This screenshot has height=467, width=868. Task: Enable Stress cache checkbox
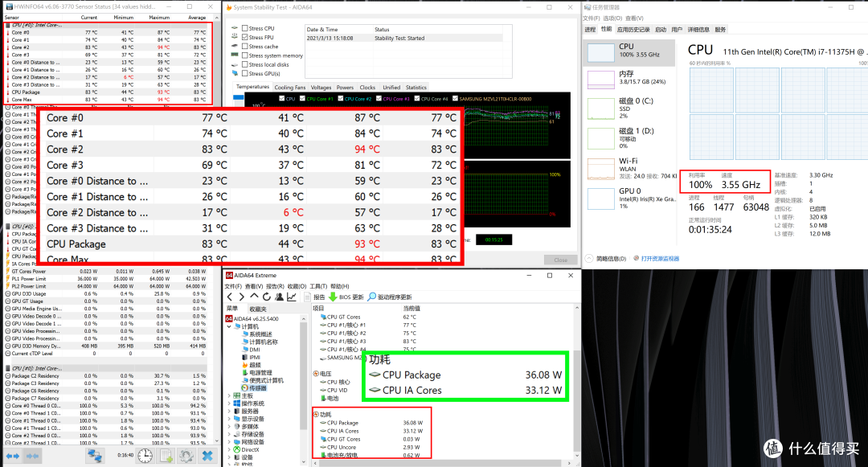[244, 47]
